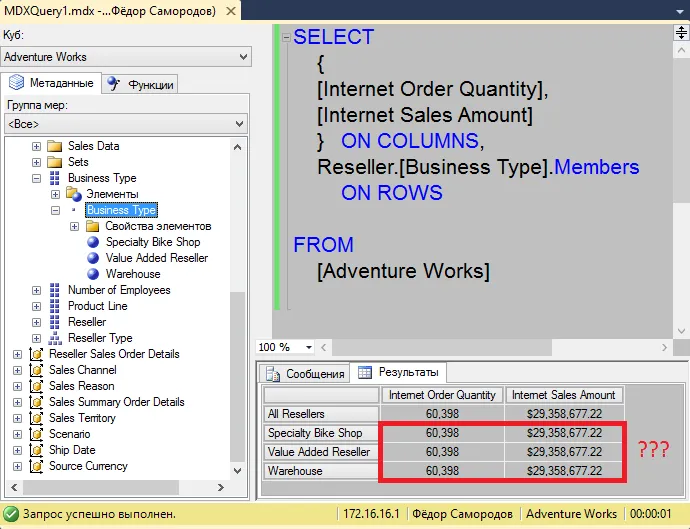Expand the Product Line hierarchy
690x529 pixels.
coord(37,306)
